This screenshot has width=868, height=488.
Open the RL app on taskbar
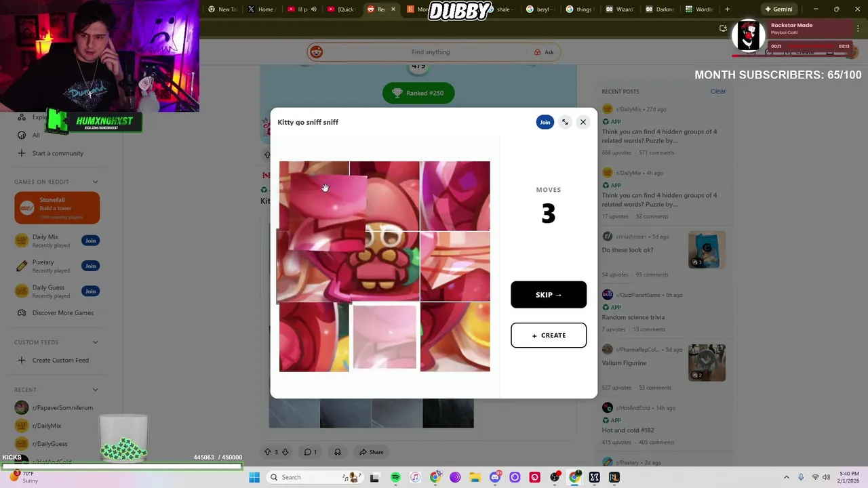point(614,477)
